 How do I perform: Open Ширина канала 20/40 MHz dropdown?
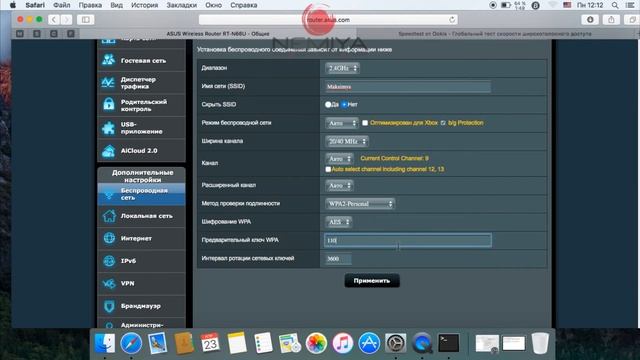pos(347,141)
